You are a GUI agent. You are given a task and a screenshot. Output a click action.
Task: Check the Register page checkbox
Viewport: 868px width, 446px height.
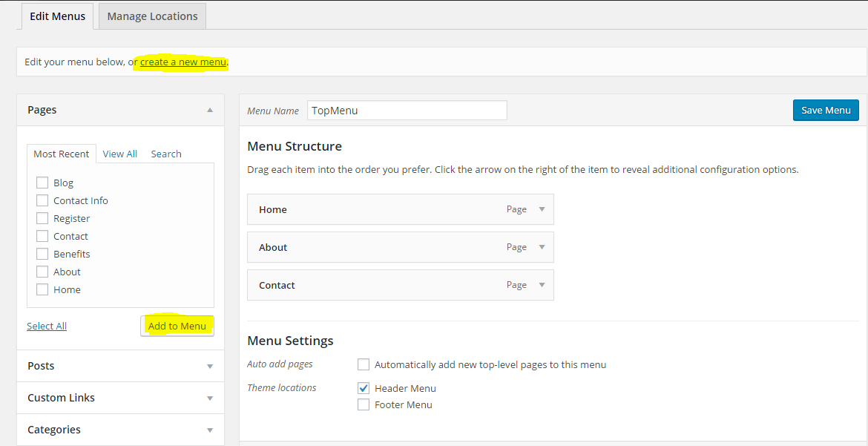tap(42, 217)
